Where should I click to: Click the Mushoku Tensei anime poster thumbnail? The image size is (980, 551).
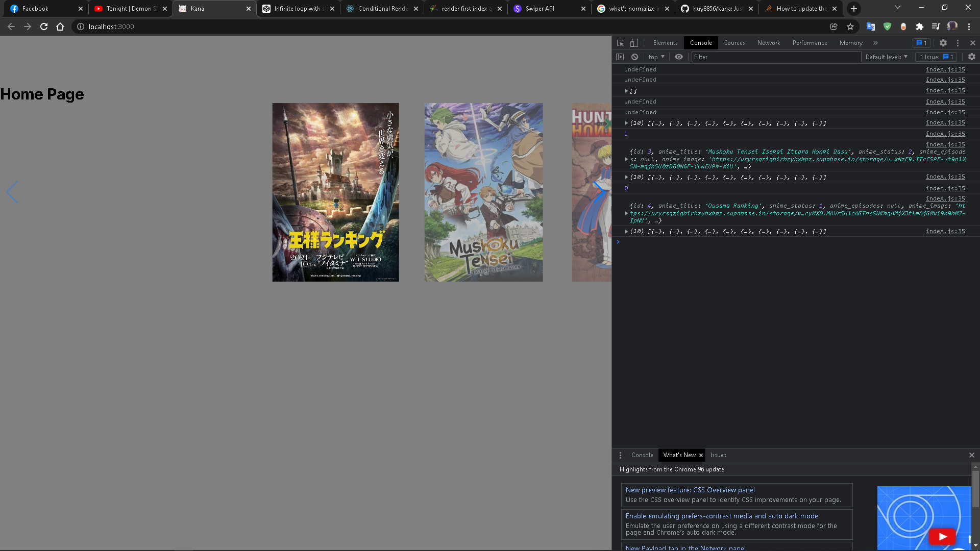482,192
